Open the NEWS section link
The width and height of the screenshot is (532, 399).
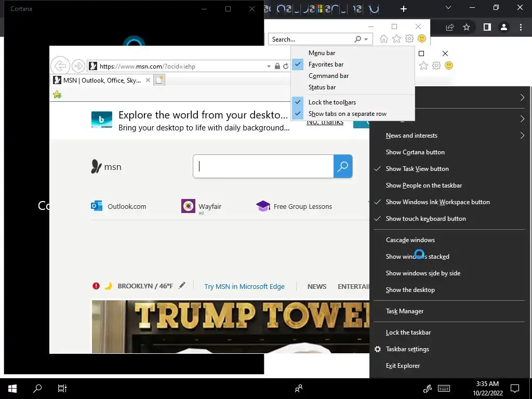click(x=317, y=286)
